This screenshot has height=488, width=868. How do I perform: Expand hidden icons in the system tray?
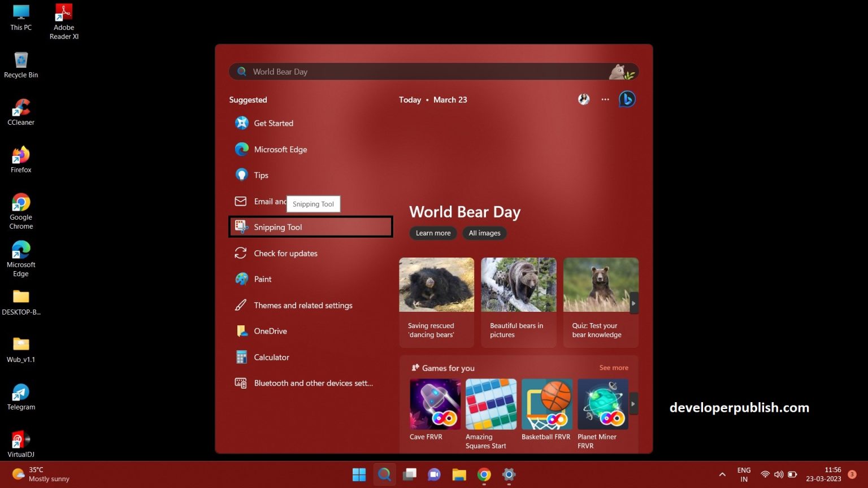[x=722, y=474]
